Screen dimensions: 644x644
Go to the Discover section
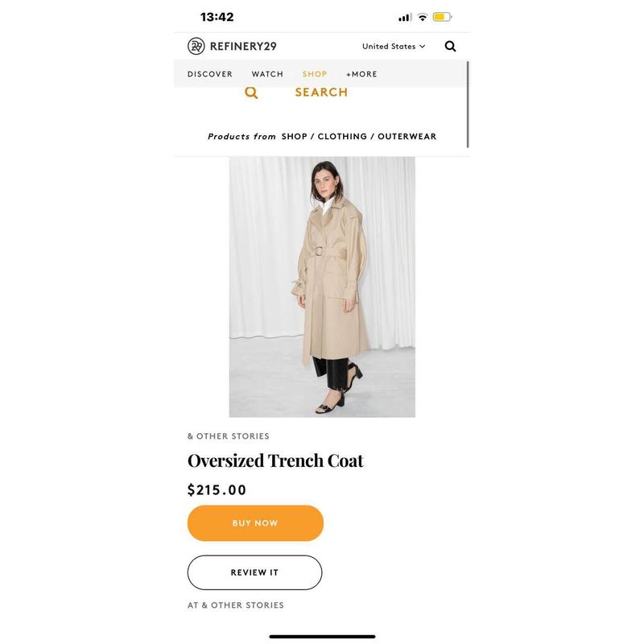210,74
